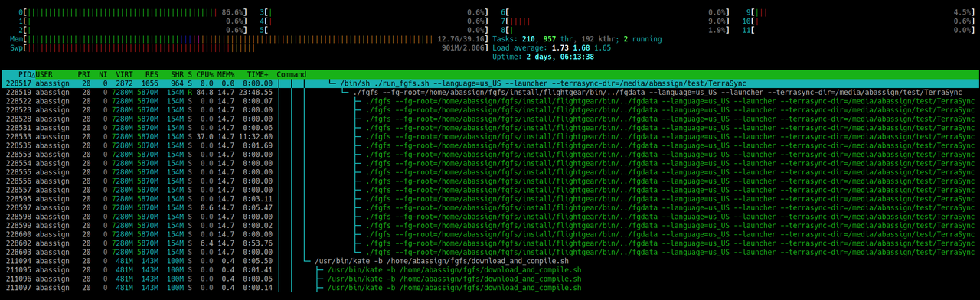Viewport: 980px width, 300px height.
Task: Click the CPU 9 meter showing 4.5%
Action: click(x=861, y=12)
